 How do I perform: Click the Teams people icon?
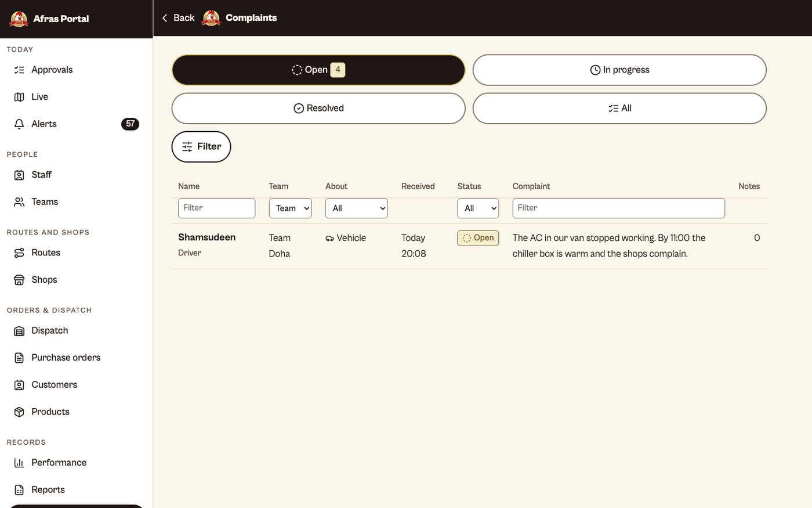(x=19, y=202)
